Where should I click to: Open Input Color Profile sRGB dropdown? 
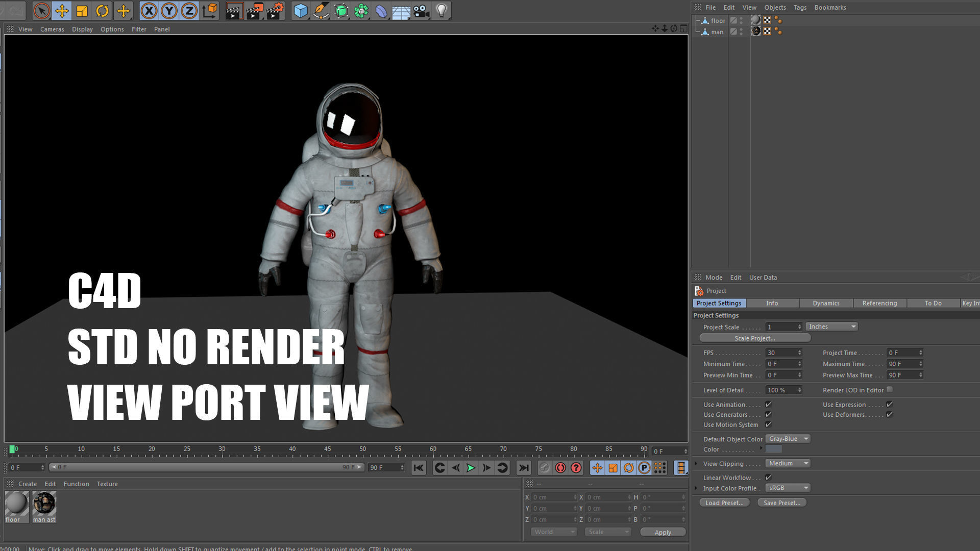(x=788, y=488)
